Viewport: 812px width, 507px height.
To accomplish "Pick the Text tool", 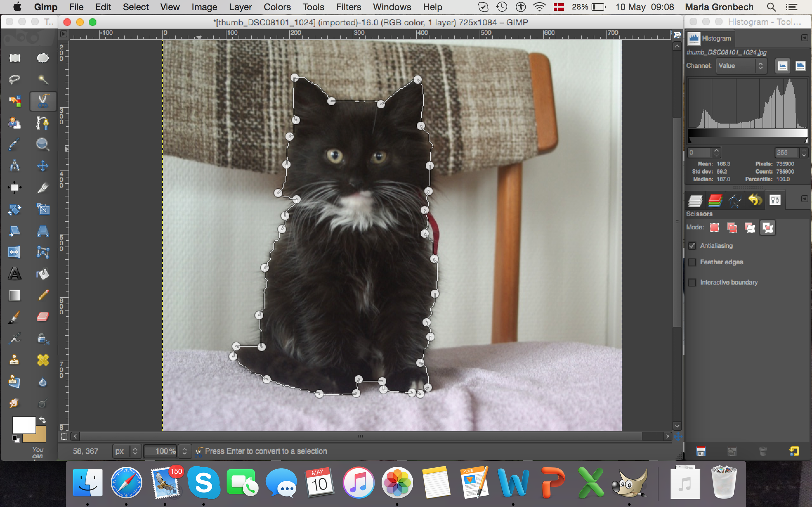I will (14, 274).
